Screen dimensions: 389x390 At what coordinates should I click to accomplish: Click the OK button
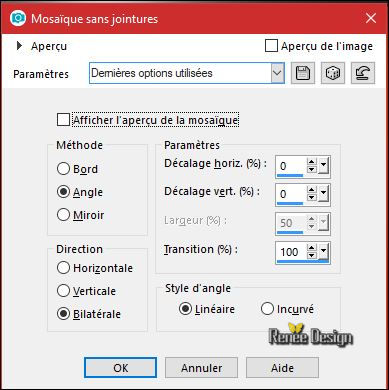(x=120, y=368)
